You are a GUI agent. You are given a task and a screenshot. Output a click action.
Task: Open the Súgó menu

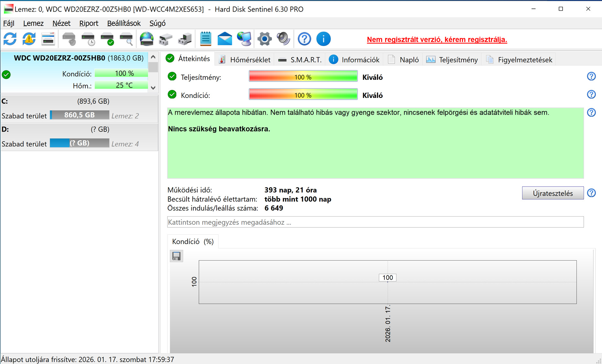[157, 23]
